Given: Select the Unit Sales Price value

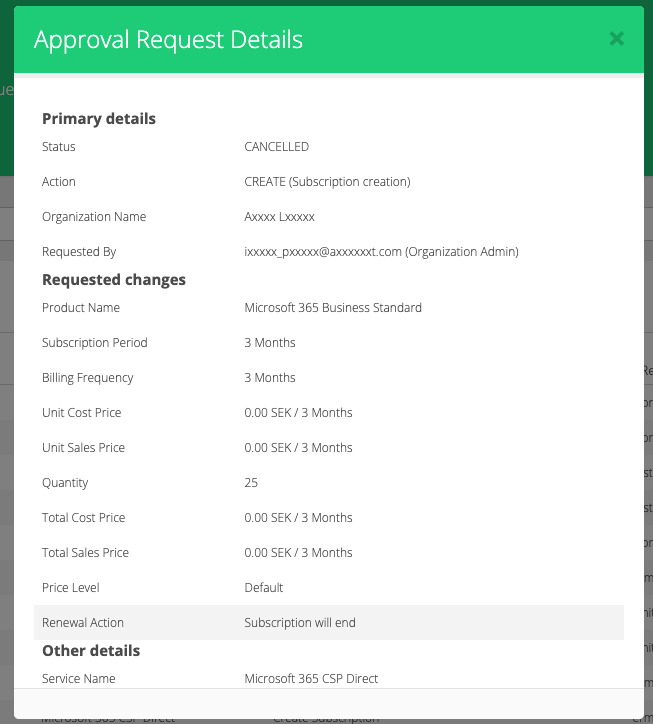Looking at the screenshot, I should pyautogui.click(x=298, y=448).
